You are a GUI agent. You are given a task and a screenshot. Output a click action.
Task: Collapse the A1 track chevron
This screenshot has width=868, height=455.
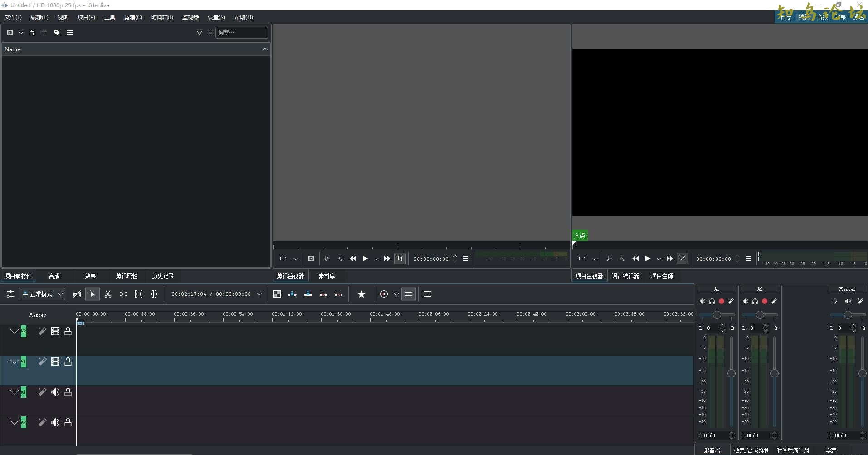[x=15, y=392]
